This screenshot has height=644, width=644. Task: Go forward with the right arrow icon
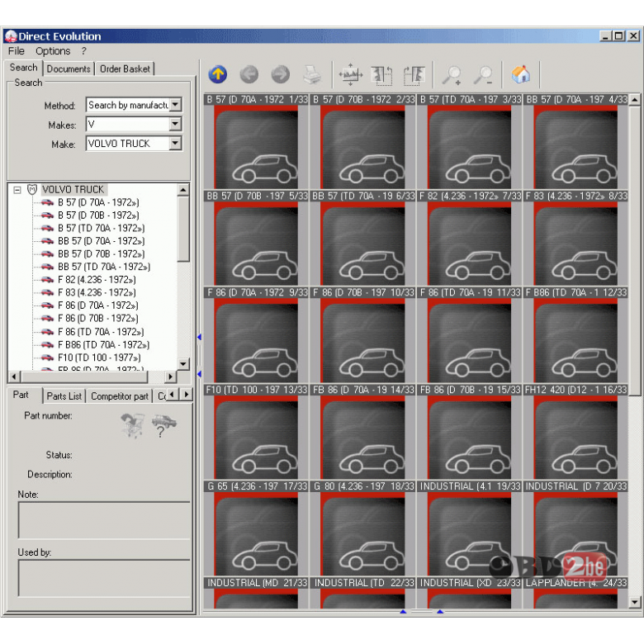[281, 75]
